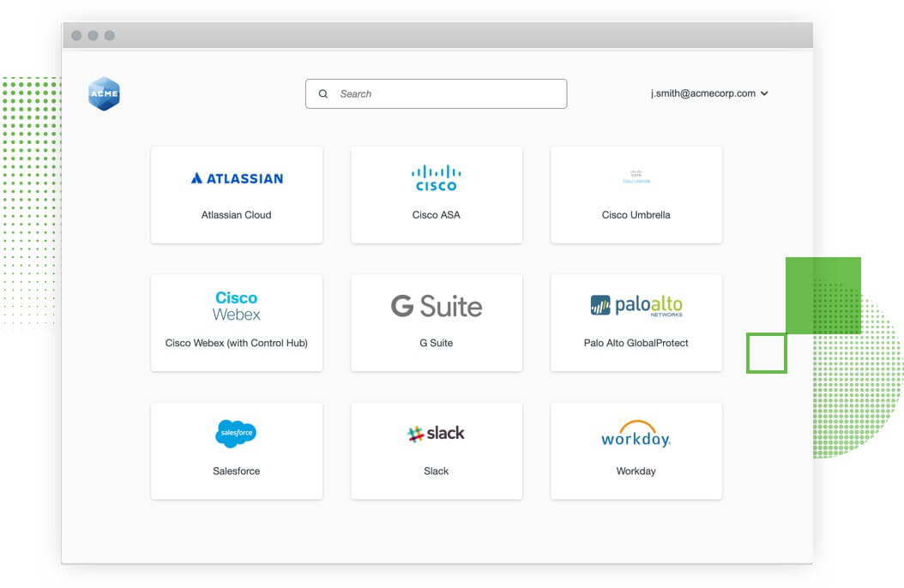Image resolution: width=904 pixels, height=588 pixels.
Task: Click the Cisco ASA logo
Action: pos(436,177)
